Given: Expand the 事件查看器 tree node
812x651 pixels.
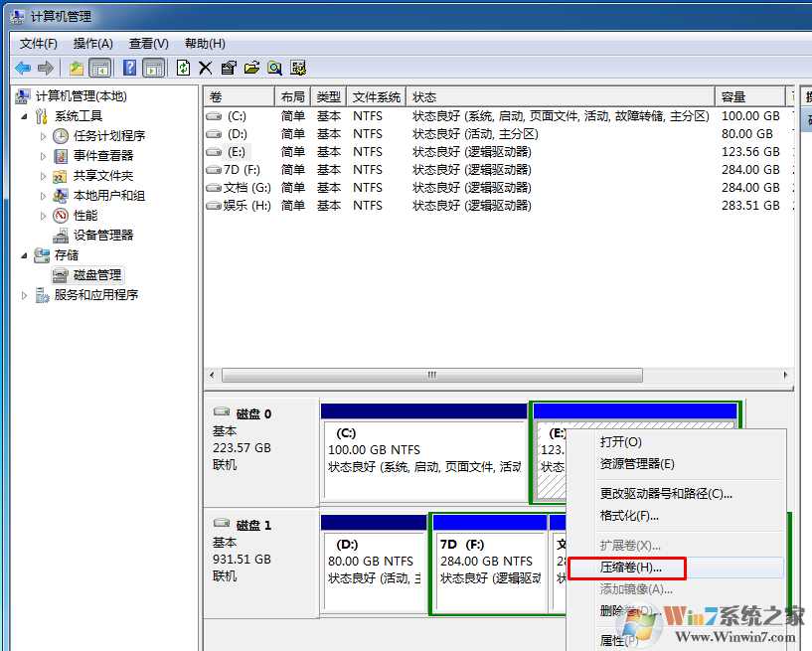Looking at the screenshot, I should [x=43, y=156].
